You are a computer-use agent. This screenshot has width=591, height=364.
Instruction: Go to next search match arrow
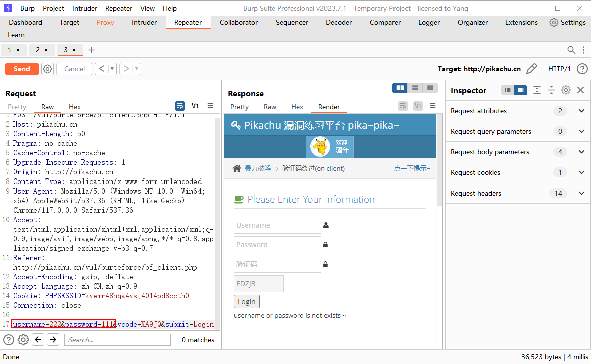(x=53, y=340)
